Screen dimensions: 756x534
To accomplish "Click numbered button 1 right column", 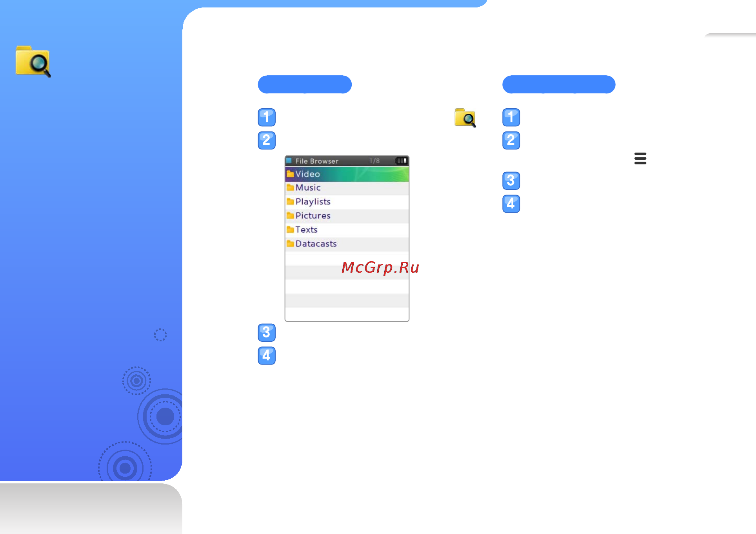I will [x=511, y=117].
